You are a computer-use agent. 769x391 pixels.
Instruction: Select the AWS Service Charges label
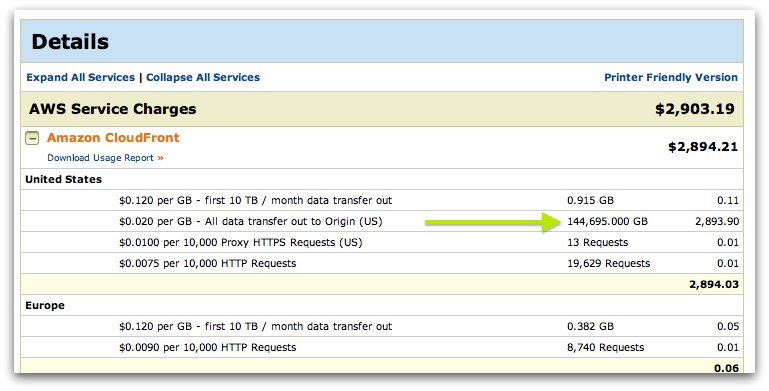pyautogui.click(x=113, y=109)
